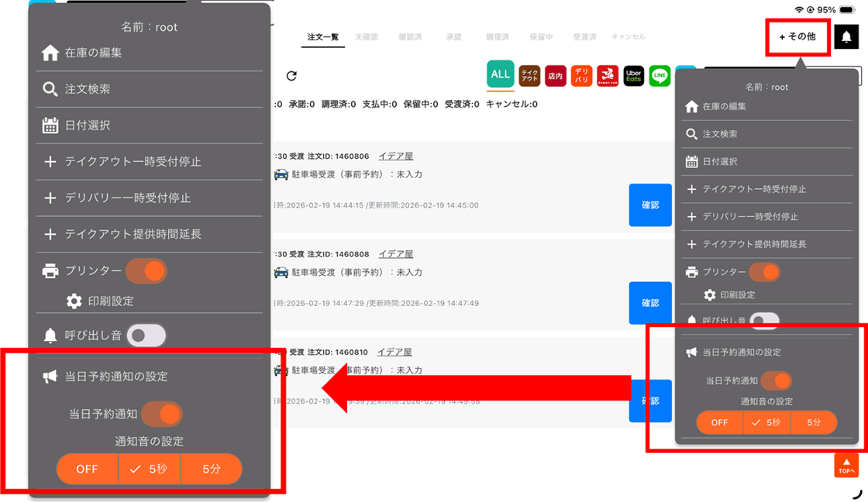This screenshot has width=868, height=502.
Task: Toggle プリンター switch in the large left menu
Action: point(146,271)
